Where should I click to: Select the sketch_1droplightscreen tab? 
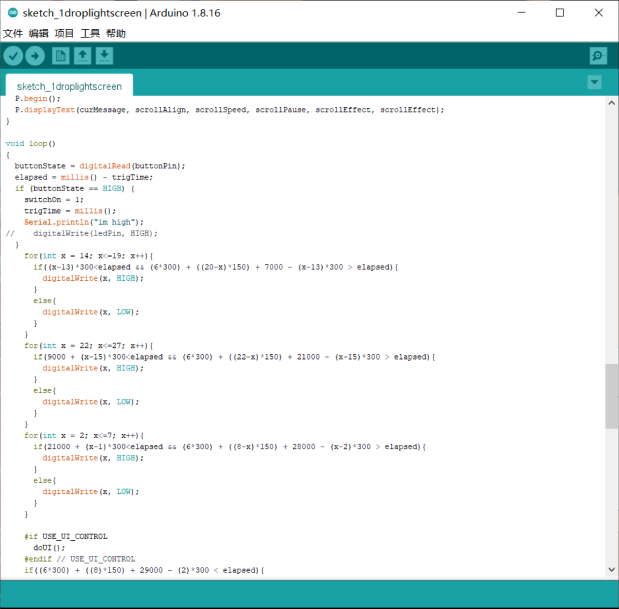point(69,86)
